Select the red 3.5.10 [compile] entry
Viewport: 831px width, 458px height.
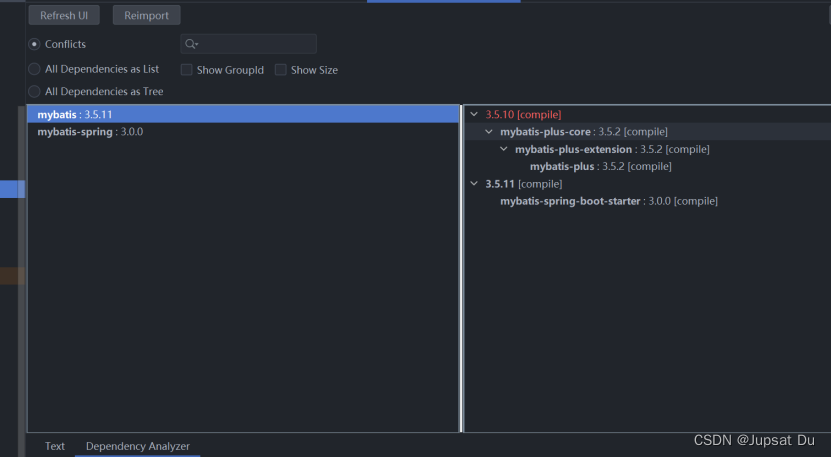523,114
